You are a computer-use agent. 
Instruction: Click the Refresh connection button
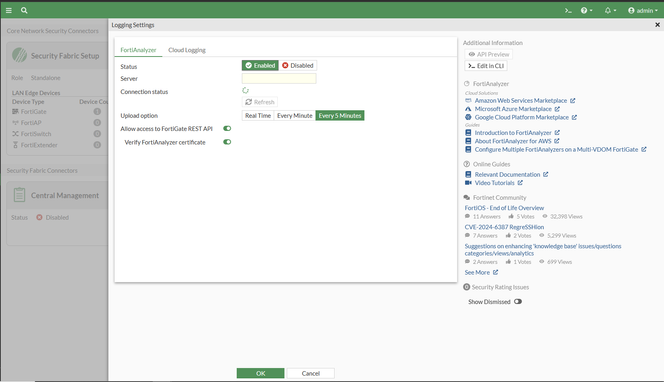(x=260, y=102)
